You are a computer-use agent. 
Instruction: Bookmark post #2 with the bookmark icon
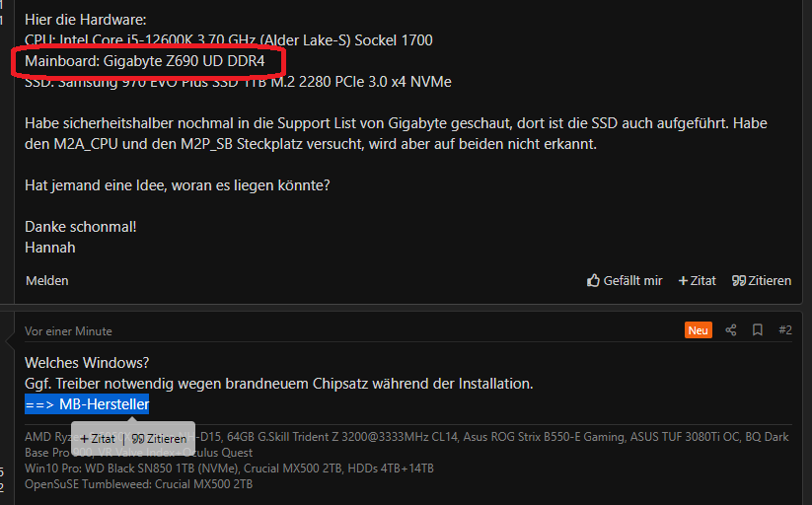(x=758, y=330)
